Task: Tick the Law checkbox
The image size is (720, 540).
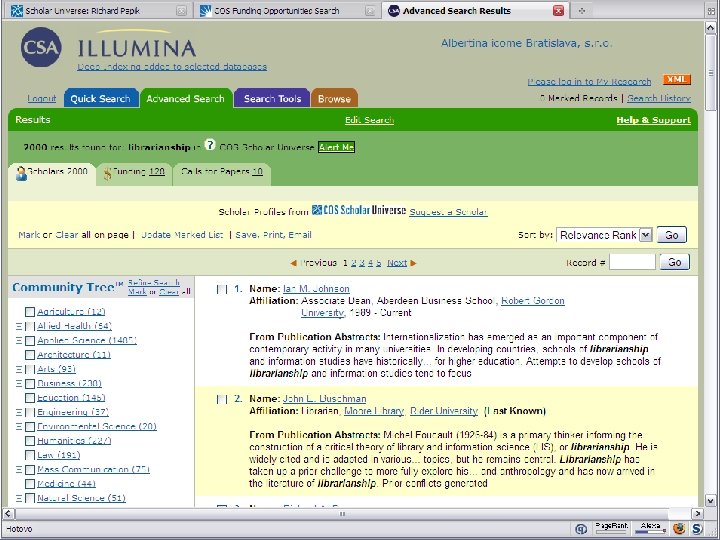Action: [x=30, y=455]
